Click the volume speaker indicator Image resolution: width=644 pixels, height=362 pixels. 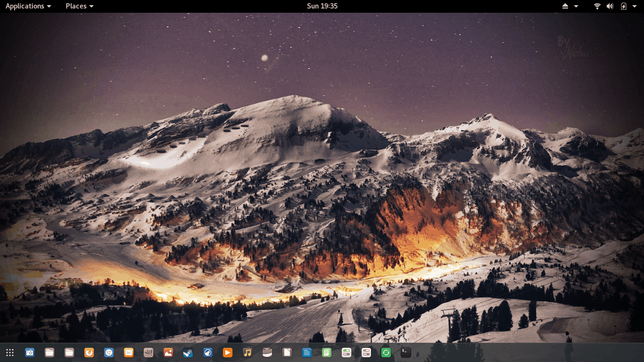click(x=610, y=6)
